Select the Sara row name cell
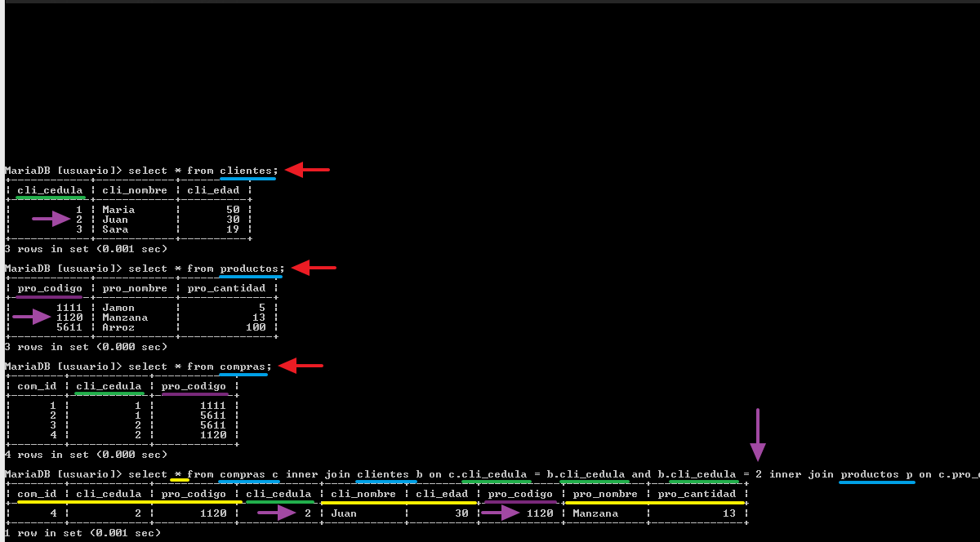Screen dimensions: 980x542 (x=115, y=229)
